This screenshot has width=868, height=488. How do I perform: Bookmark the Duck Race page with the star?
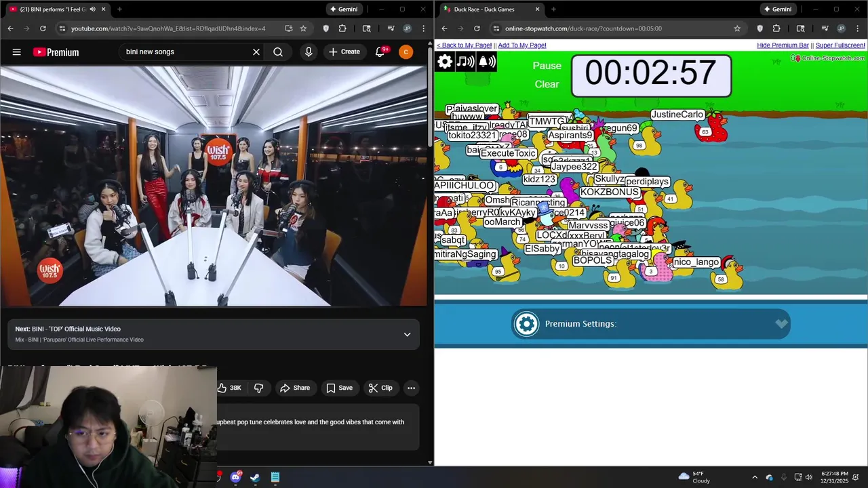(x=737, y=28)
